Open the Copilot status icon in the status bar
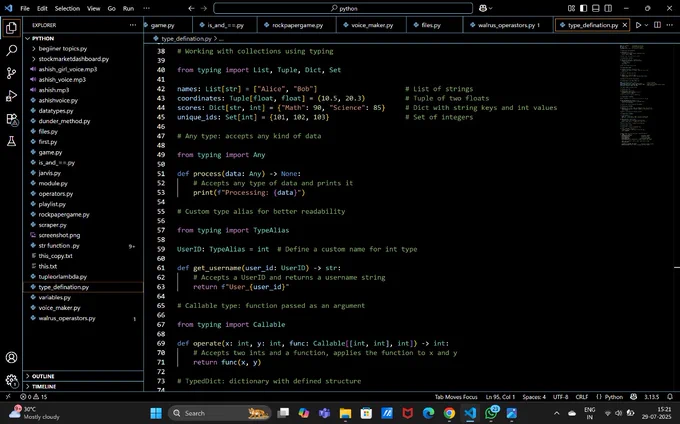 click(634, 397)
